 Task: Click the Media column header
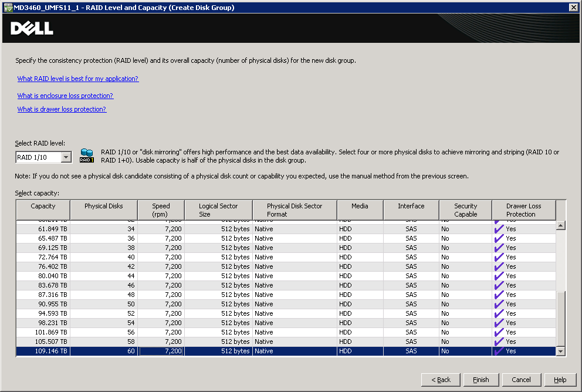[360, 210]
